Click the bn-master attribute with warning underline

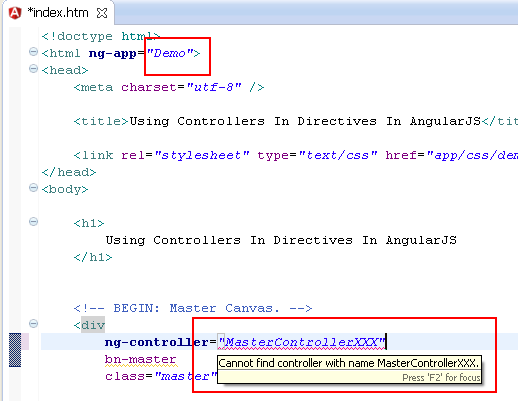(140, 360)
